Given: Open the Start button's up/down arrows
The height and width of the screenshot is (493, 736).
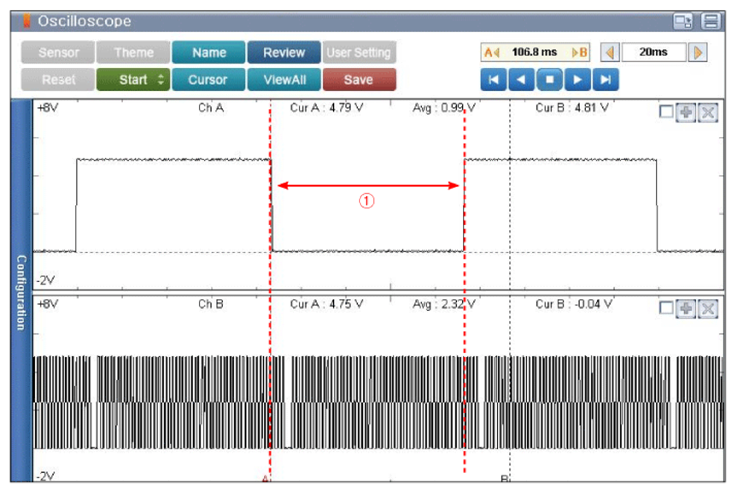Looking at the screenshot, I should pyautogui.click(x=161, y=79).
